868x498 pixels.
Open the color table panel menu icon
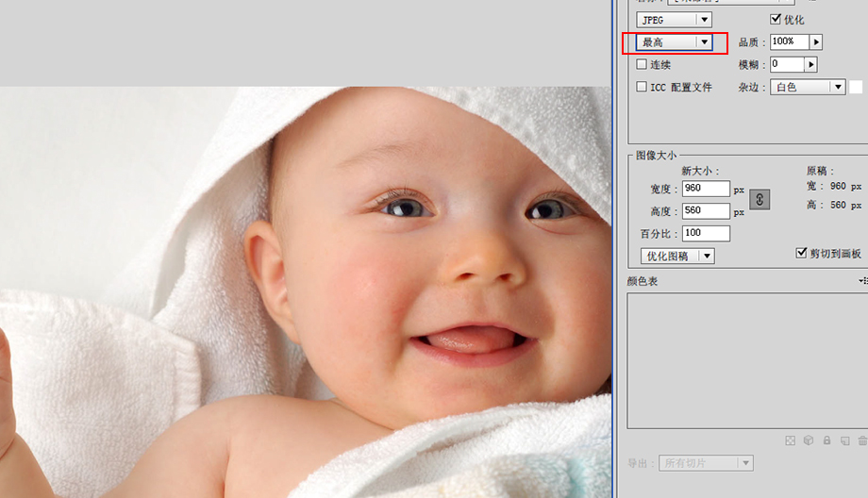click(x=861, y=281)
